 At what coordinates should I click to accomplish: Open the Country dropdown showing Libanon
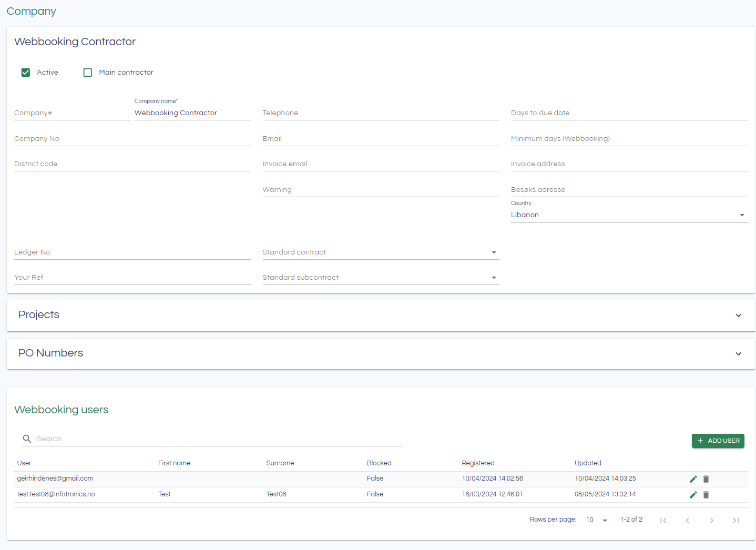coord(628,215)
